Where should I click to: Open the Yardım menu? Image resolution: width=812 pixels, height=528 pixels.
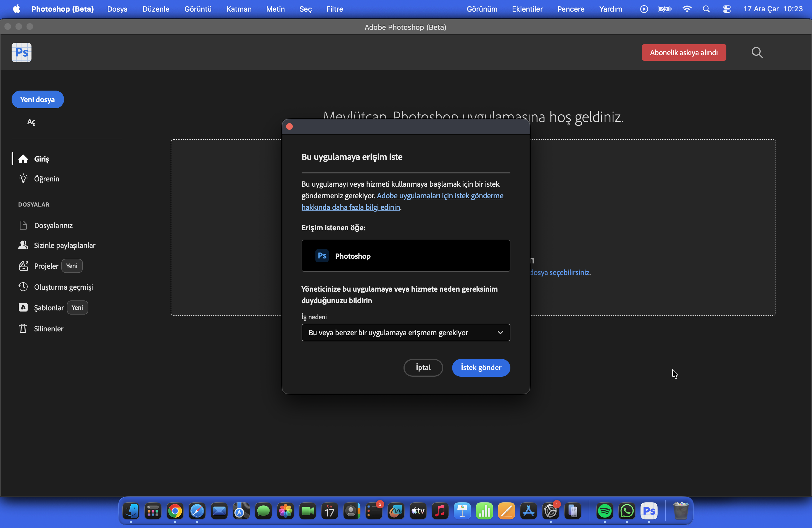(x=611, y=9)
